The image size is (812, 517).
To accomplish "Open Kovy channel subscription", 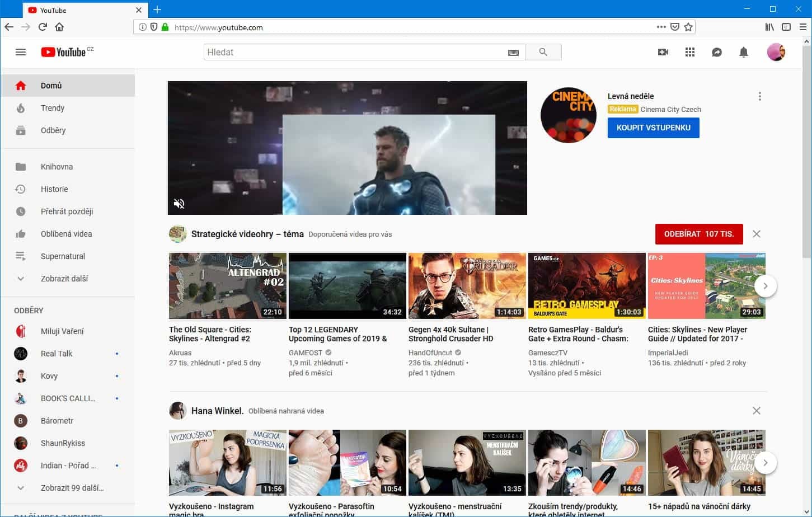I will point(68,376).
